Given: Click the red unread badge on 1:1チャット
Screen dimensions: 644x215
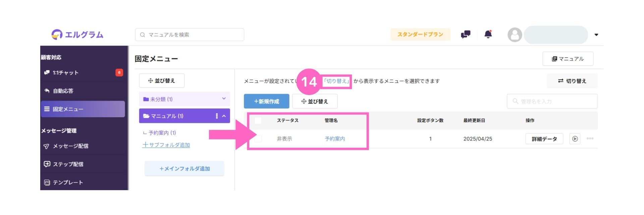Looking at the screenshot, I should click(119, 73).
